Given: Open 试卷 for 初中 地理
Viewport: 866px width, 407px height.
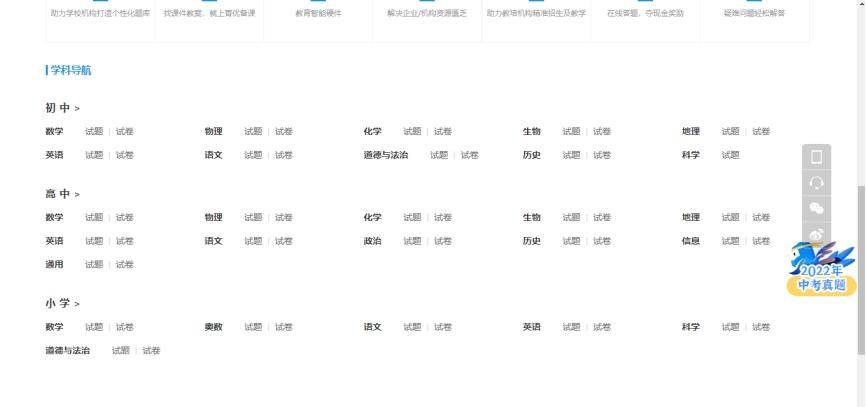Looking at the screenshot, I should [x=761, y=131].
